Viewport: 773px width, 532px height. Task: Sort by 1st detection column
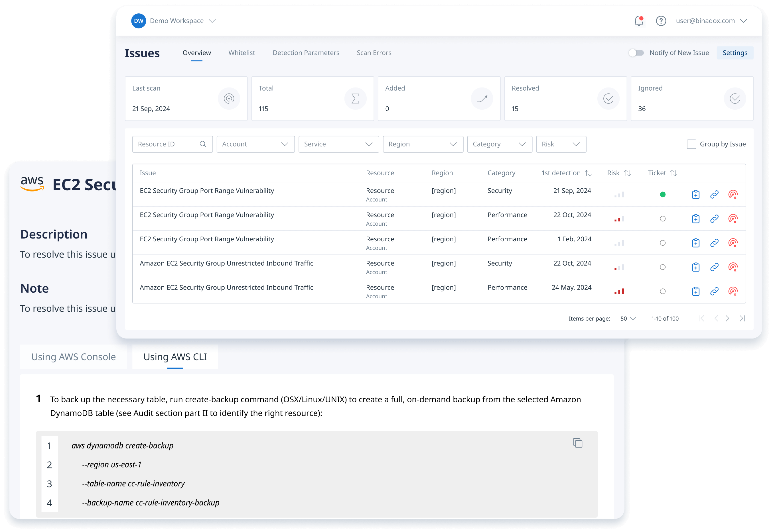pos(588,173)
